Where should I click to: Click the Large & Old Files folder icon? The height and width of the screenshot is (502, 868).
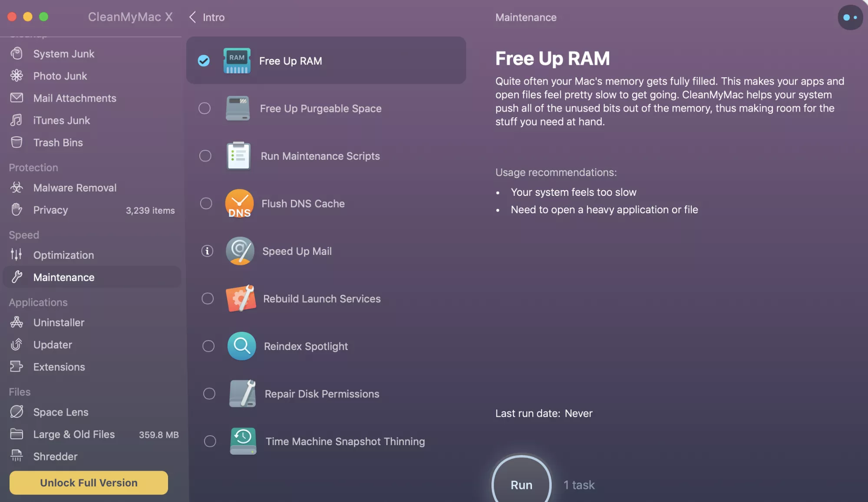click(17, 433)
